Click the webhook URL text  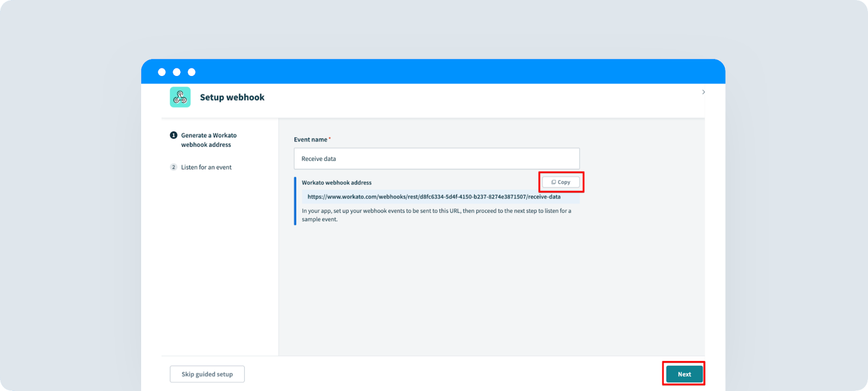pos(434,197)
